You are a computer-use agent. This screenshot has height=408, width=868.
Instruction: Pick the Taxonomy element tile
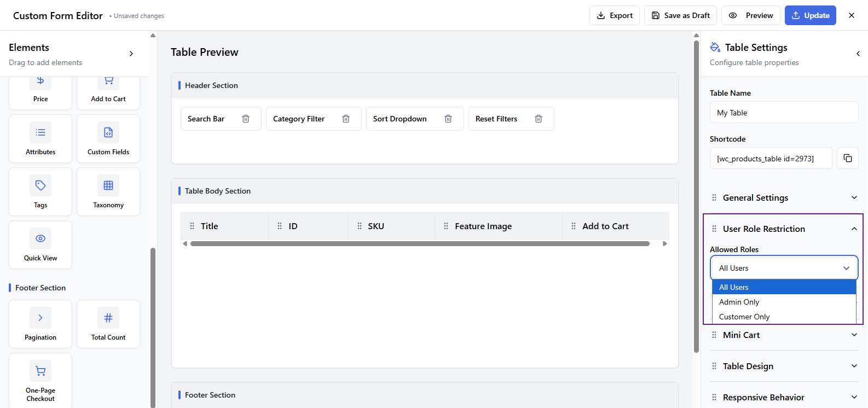pos(108,192)
